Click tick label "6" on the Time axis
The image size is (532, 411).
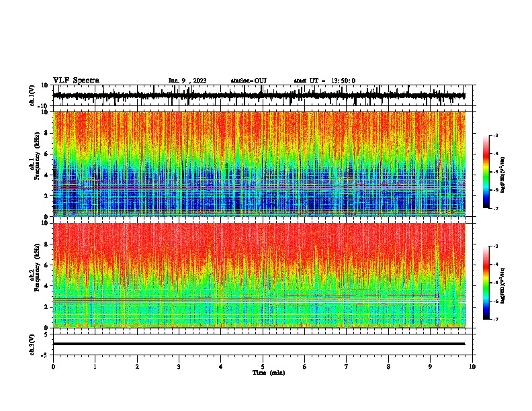305,367
